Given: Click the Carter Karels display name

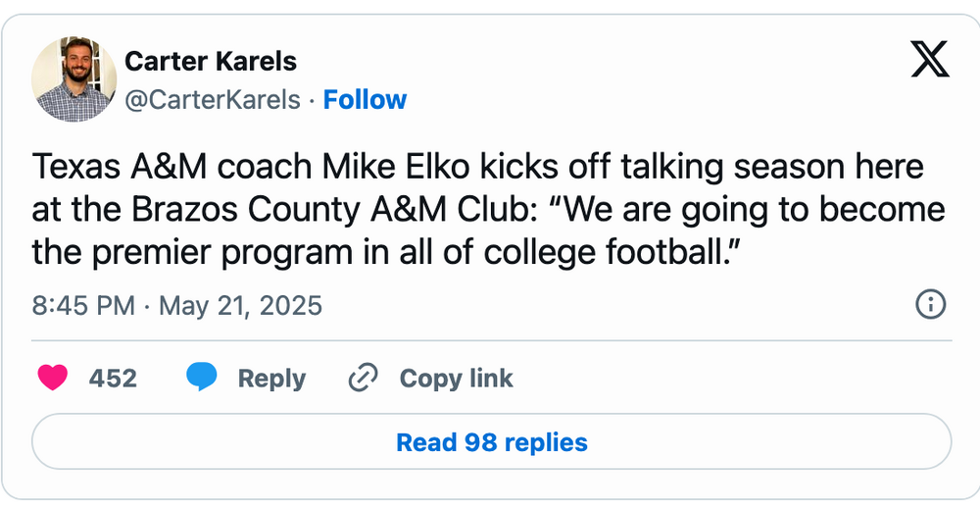Looking at the screenshot, I should coord(211,62).
